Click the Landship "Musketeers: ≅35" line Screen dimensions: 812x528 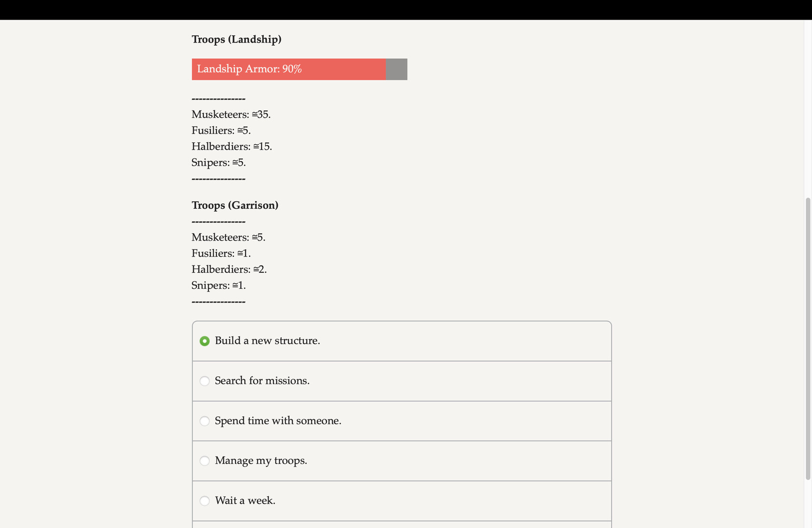(x=231, y=114)
